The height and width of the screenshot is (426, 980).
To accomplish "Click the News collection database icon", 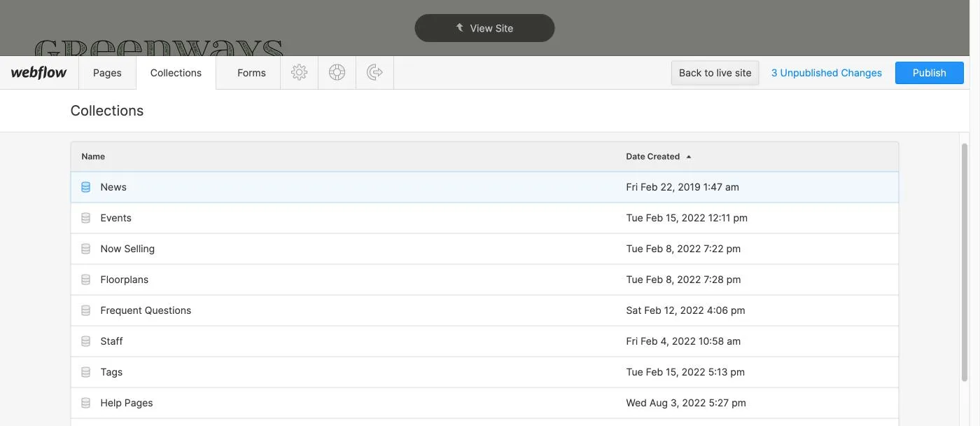I will coord(86,187).
